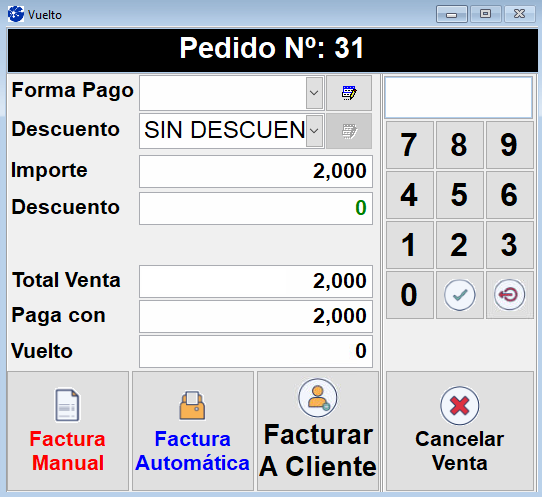Viewport: 542px width, 497px height.
Task: Expand the SIN DESCUEN discount dropdown arrow
Action: (314, 131)
